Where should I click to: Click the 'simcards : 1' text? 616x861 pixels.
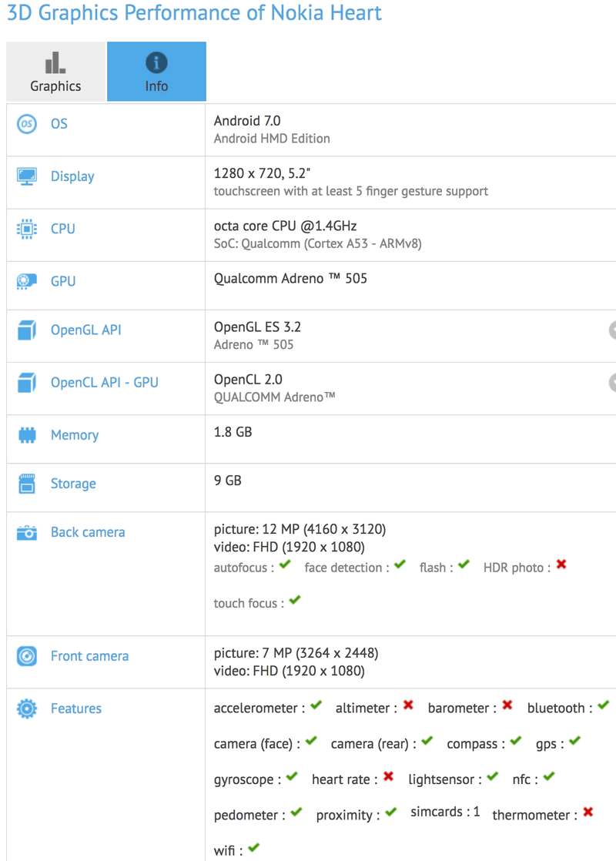coord(445,812)
